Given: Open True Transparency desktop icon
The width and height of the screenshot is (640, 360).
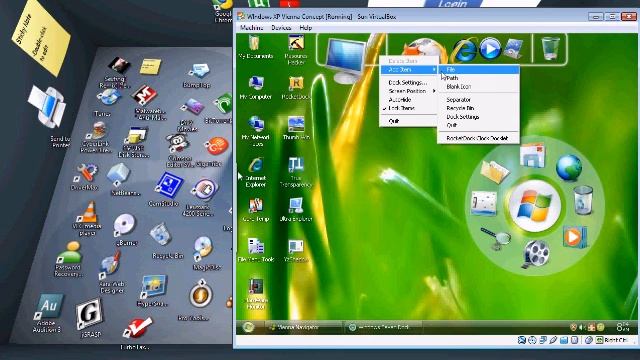Looking at the screenshot, I should click(296, 165).
